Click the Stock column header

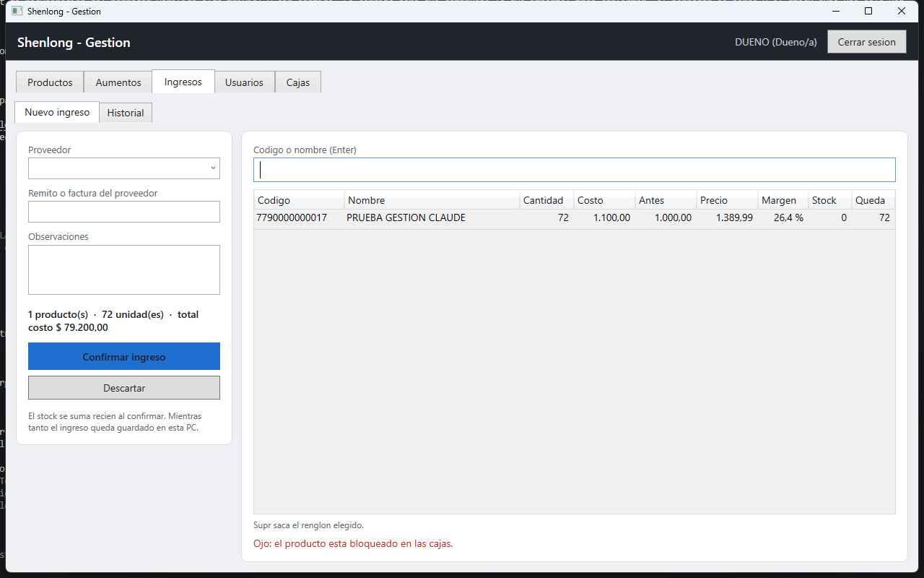tap(830, 200)
